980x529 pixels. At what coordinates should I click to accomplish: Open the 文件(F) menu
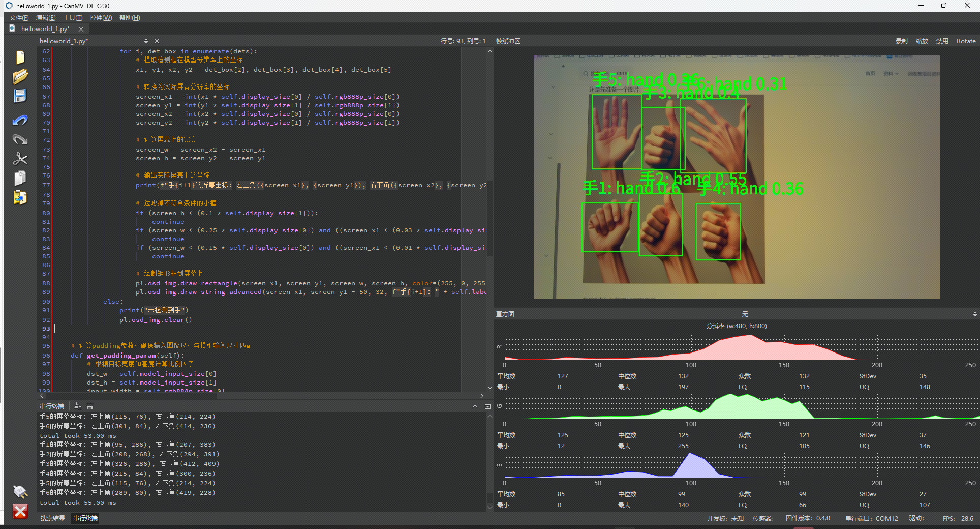(19, 18)
